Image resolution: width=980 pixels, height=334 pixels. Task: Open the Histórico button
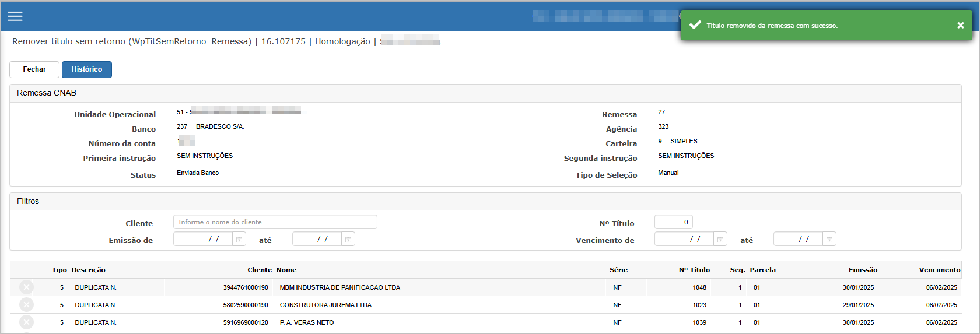coord(87,69)
